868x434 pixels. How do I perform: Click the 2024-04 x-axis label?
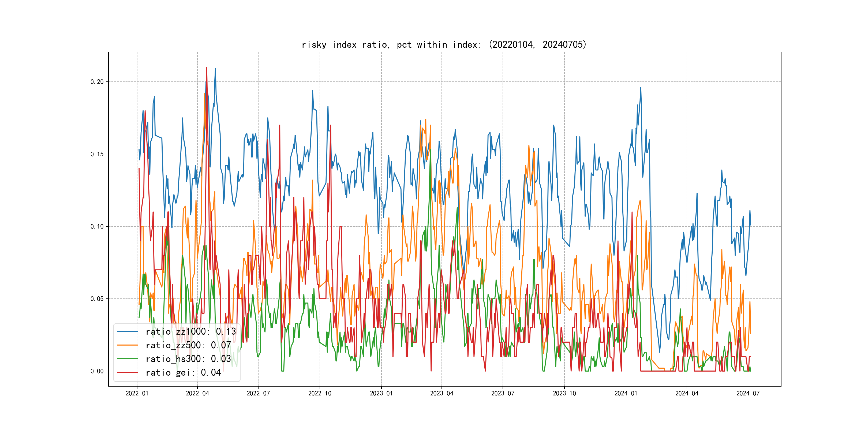[x=687, y=393]
